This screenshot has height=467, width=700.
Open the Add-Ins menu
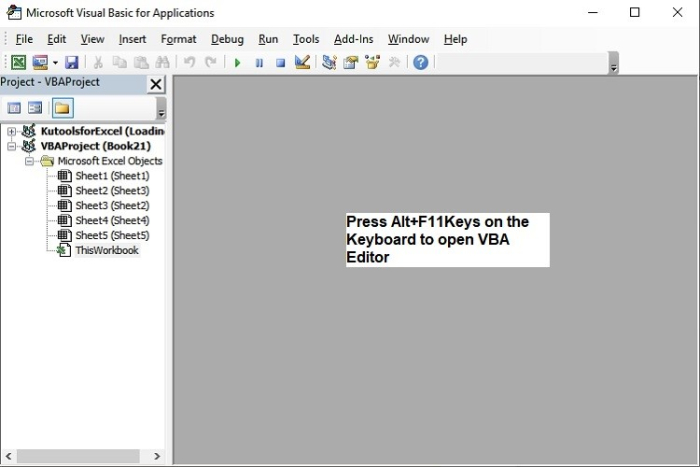pos(354,39)
